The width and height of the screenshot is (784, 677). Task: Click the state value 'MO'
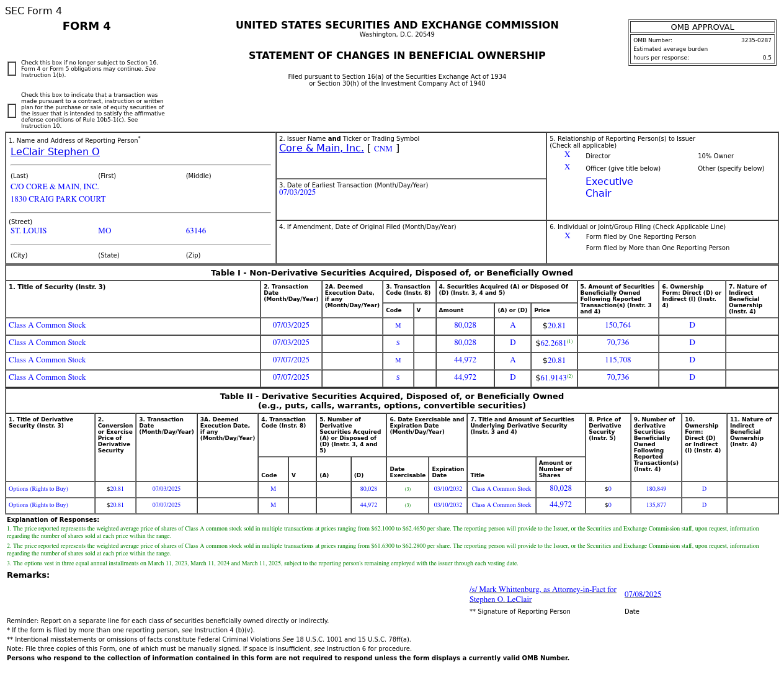point(105,231)
